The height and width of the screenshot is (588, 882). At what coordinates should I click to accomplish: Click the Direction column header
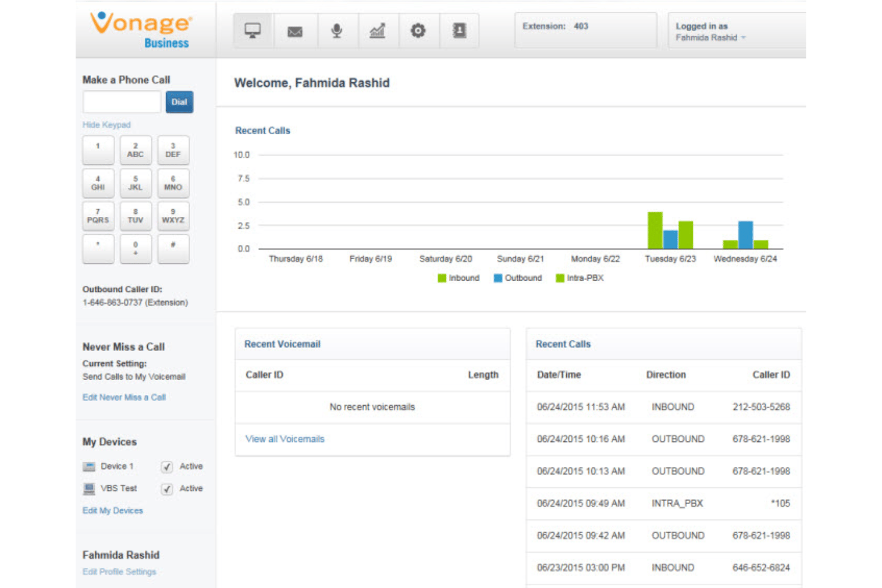(666, 375)
